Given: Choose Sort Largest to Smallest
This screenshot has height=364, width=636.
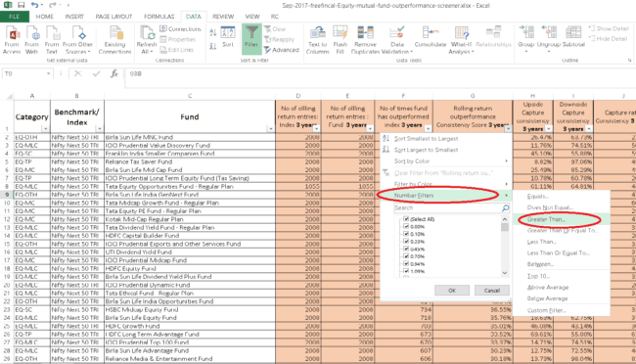Looking at the screenshot, I should point(446,150).
